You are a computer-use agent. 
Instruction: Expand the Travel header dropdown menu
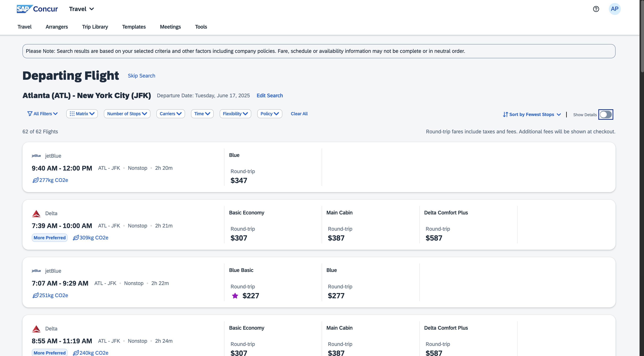tap(81, 9)
